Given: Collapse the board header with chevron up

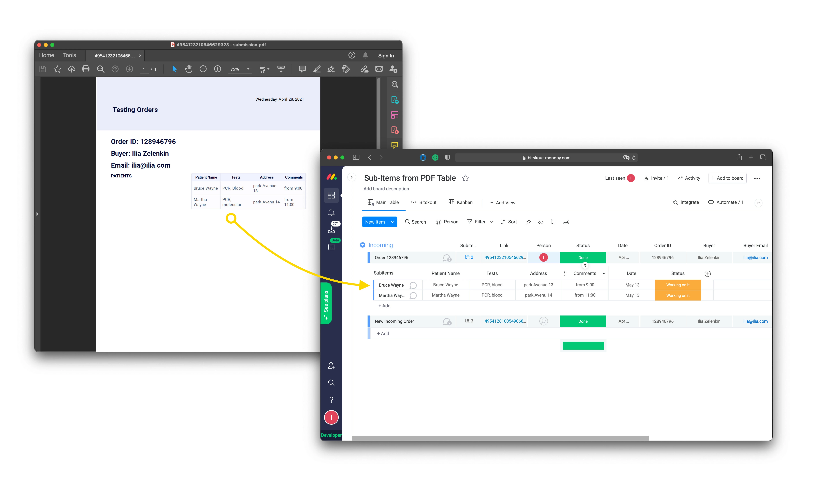Looking at the screenshot, I should [x=758, y=203].
